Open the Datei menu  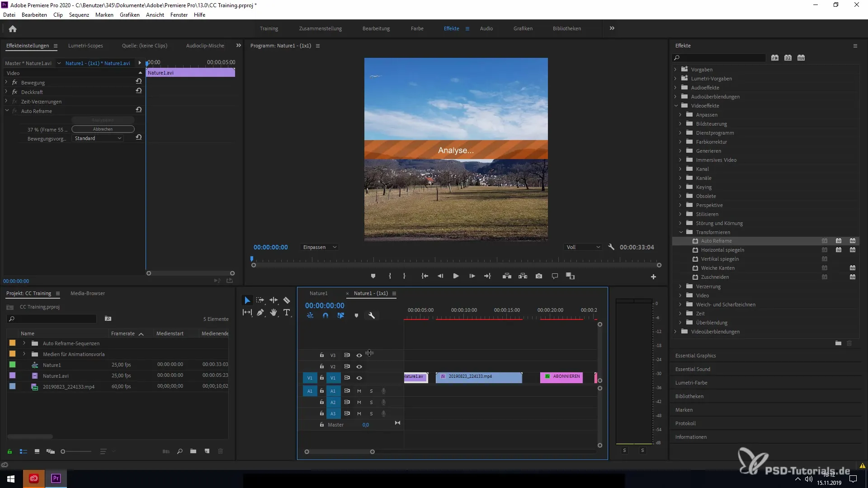point(9,15)
